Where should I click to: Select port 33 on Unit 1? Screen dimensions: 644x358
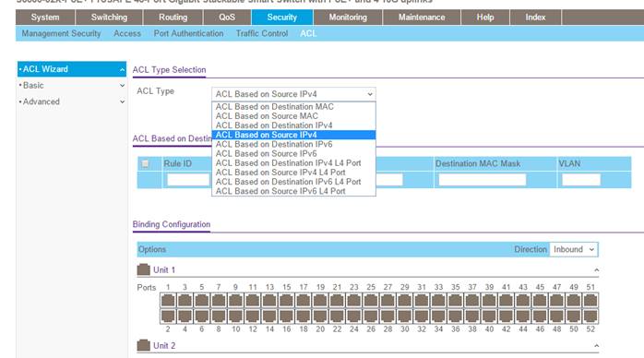pos(438,301)
